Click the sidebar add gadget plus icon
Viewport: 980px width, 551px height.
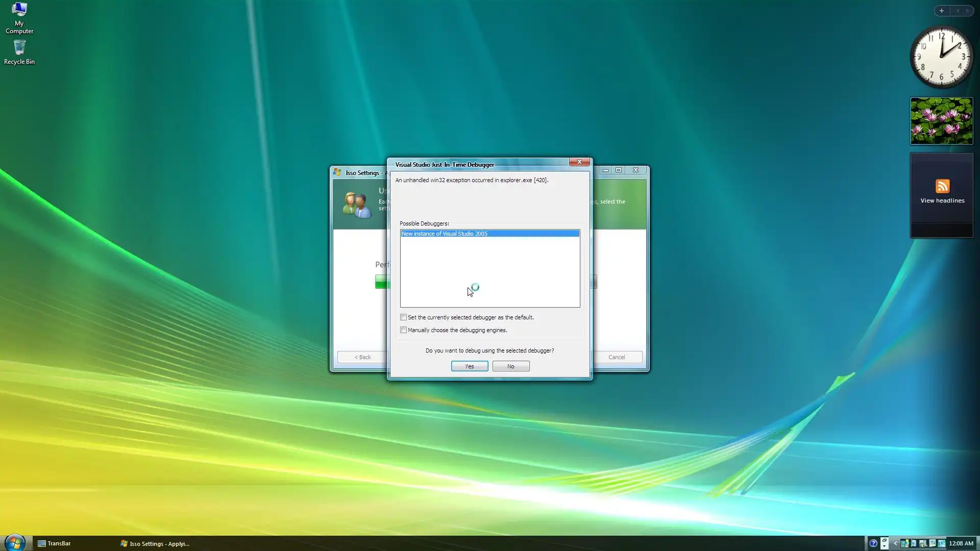click(942, 11)
